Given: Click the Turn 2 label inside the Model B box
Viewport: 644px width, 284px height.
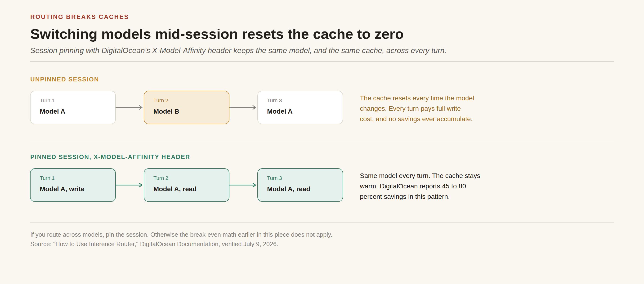Looking at the screenshot, I should [x=161, y=101].
